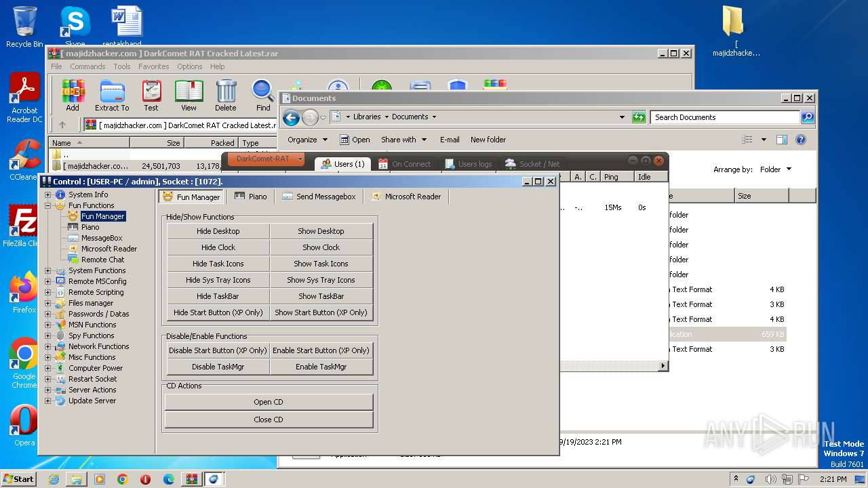Expand System Functions tree node
868x488 pixels.
click(48, 270)
